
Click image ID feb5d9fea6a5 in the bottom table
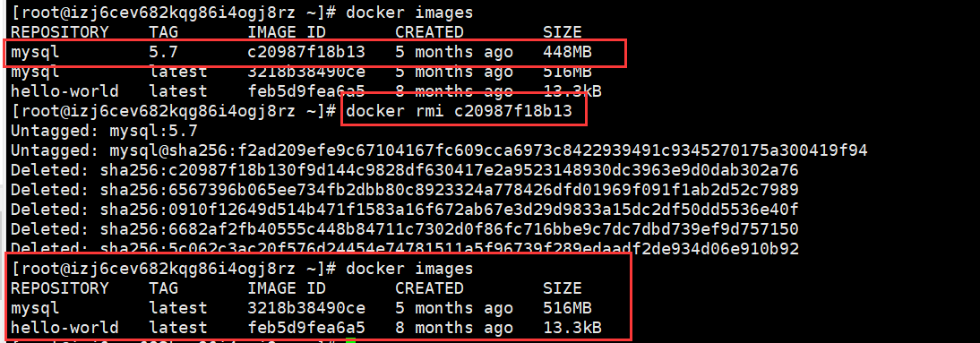306,328
